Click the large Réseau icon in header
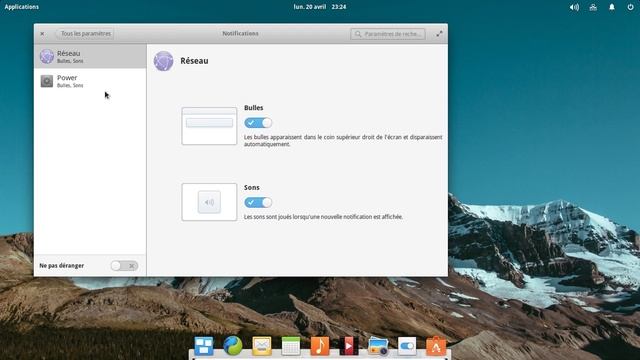 (163, 61)
